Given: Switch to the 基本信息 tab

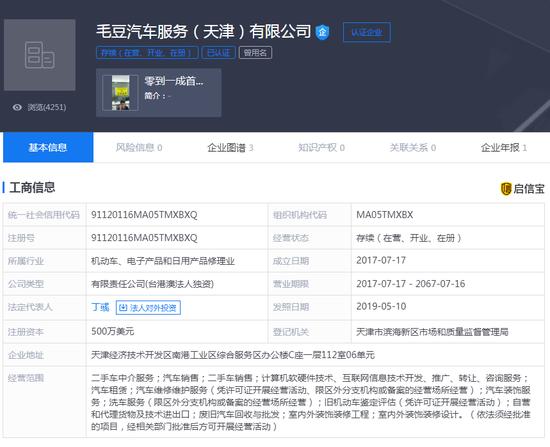Looking at the screenshot, I should click(x=48, y=147).
